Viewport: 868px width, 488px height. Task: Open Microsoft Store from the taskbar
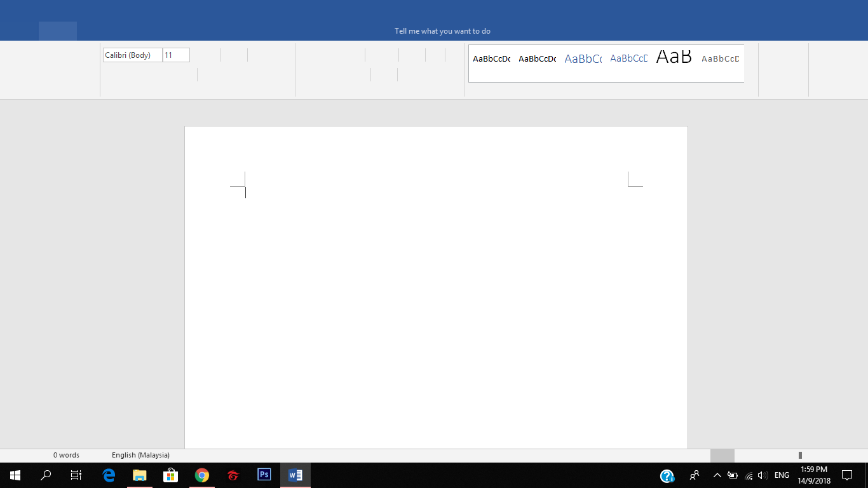pyautogui.click(x=170, y=475)
